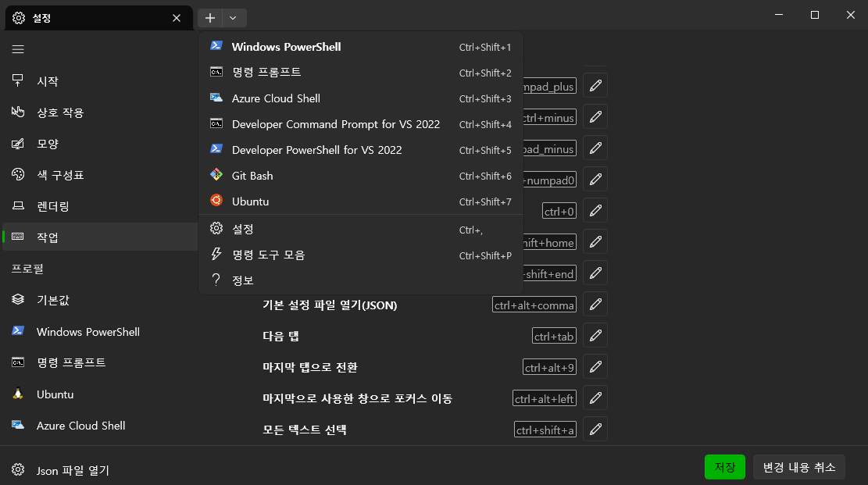Viewport: 868px width, 485px height.
Task: Select the 작업 sidebar item
Action: click(x=100, y=237)
